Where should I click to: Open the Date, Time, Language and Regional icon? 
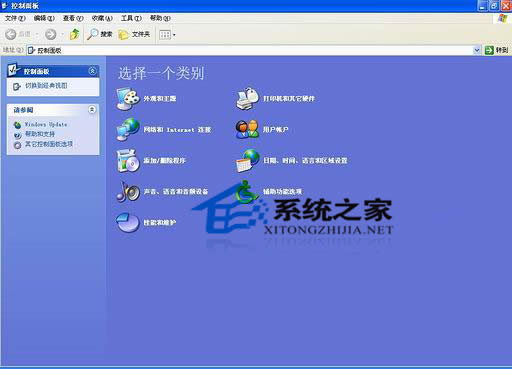[247, 161]
